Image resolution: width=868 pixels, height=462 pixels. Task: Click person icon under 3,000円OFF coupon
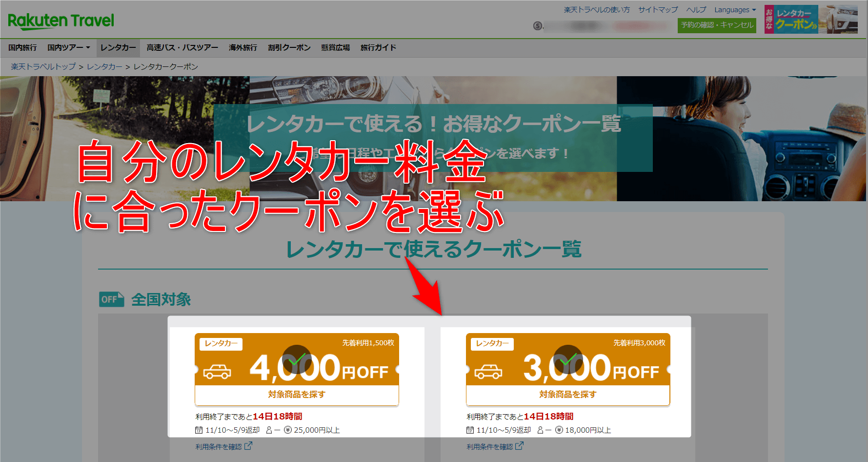pyautogui.click(x=540, y=430)
